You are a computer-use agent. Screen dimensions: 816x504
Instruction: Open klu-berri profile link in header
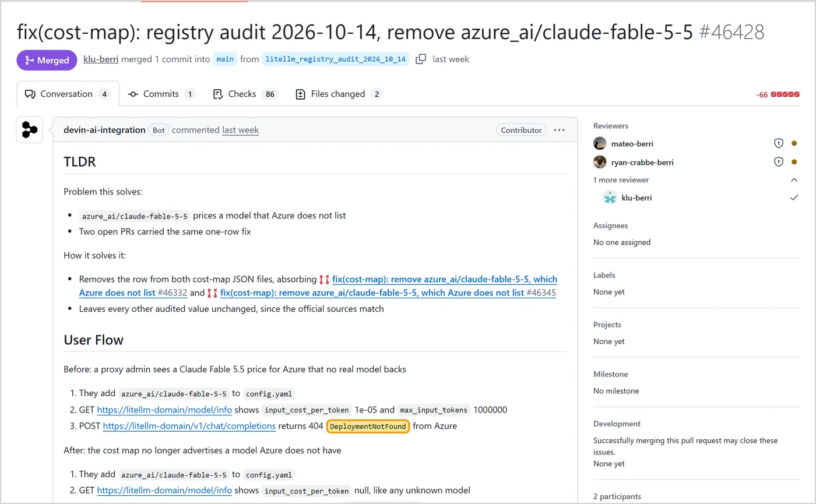pos(101,59)
